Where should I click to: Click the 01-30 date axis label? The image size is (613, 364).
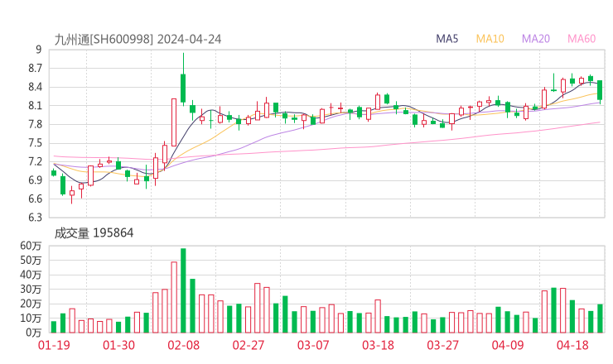tap(118, 345)
